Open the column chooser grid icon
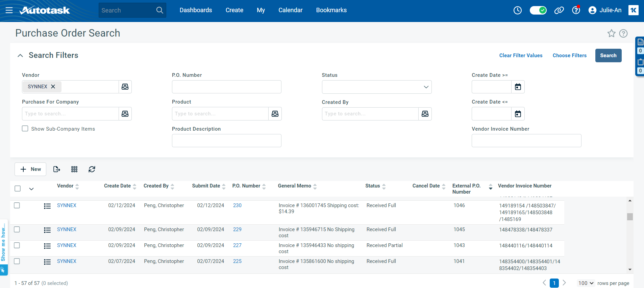The height and width of the screenshot is (288, 644). point(74,169)
